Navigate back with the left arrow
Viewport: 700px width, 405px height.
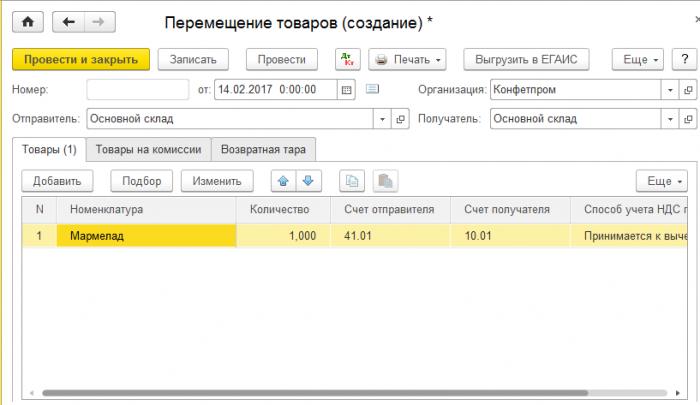coord(68,22)
